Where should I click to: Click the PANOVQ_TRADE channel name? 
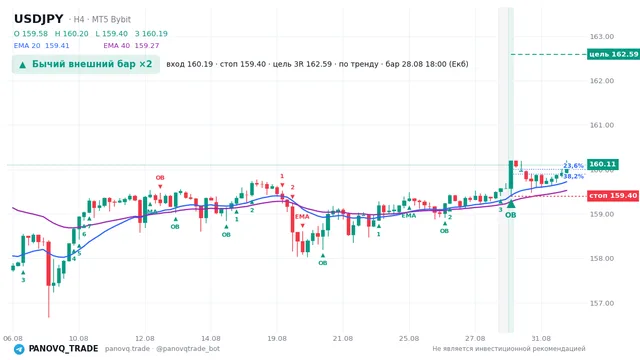tap(63, 349)
